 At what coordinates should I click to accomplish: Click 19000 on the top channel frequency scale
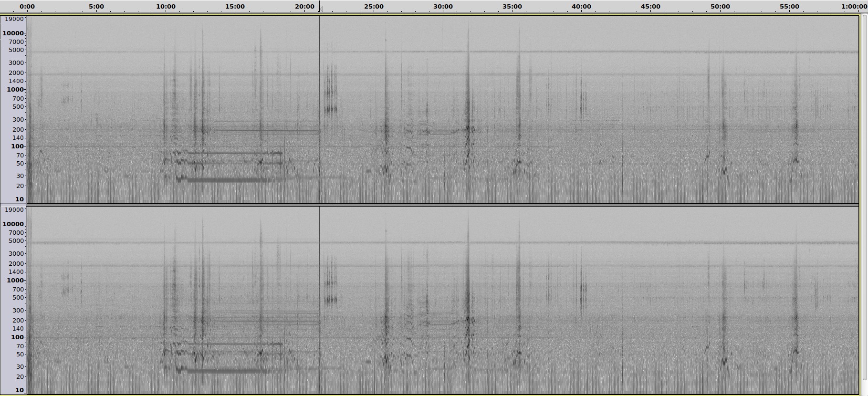tap(14, 19)
